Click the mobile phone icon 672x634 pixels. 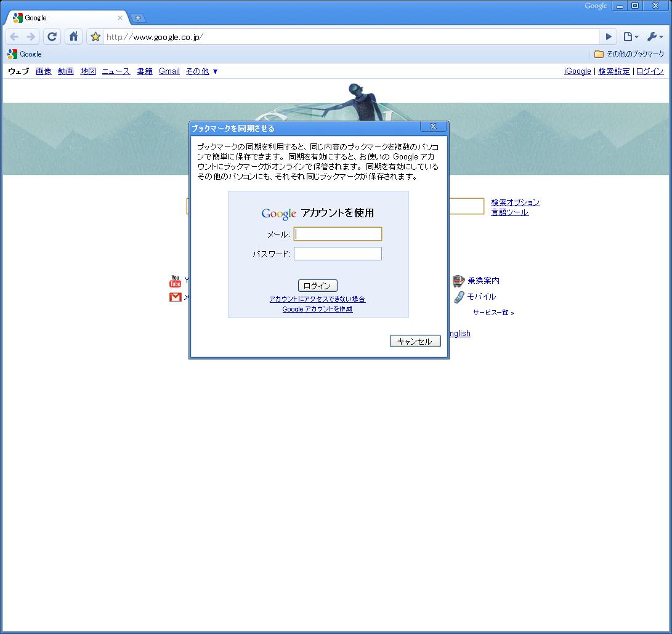459,297
